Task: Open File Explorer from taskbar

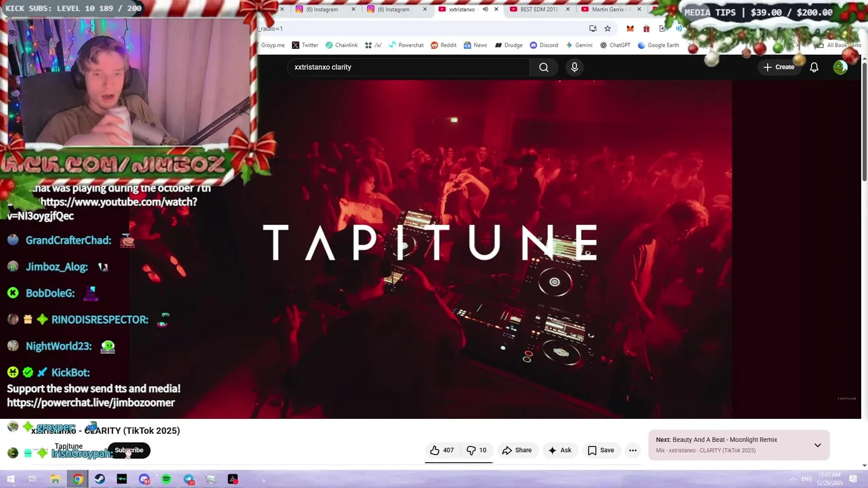Action: click(x=55, y=479)
